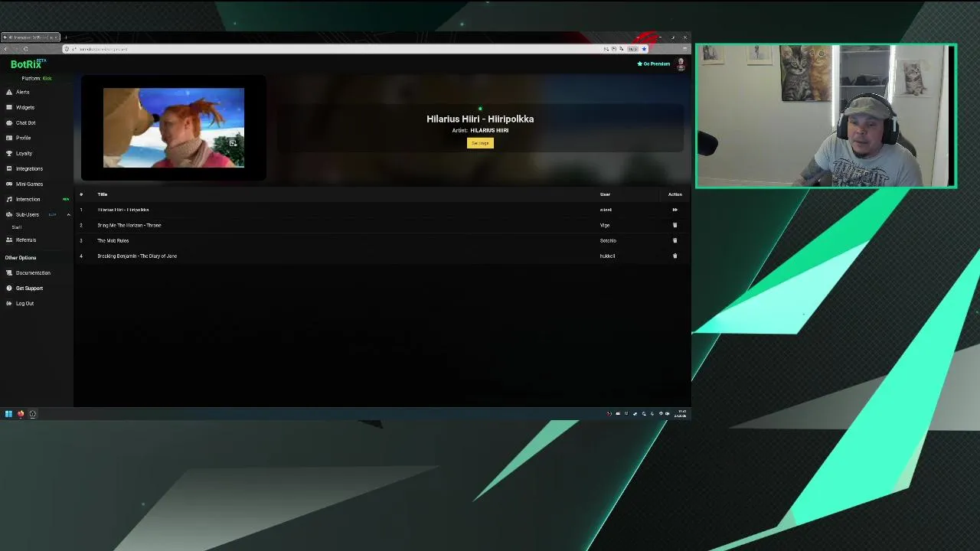Select 'Breaking Benjamin - The Diary of Jane' title
The width and height of the screenshot is (980, 551).
(x=137, y=256)
